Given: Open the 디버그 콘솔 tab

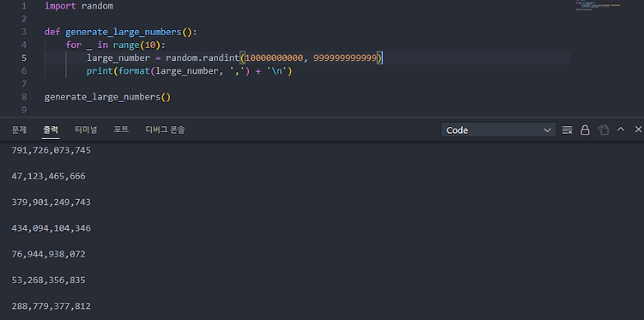Looking at the screenshot, I should coord(165,130).
